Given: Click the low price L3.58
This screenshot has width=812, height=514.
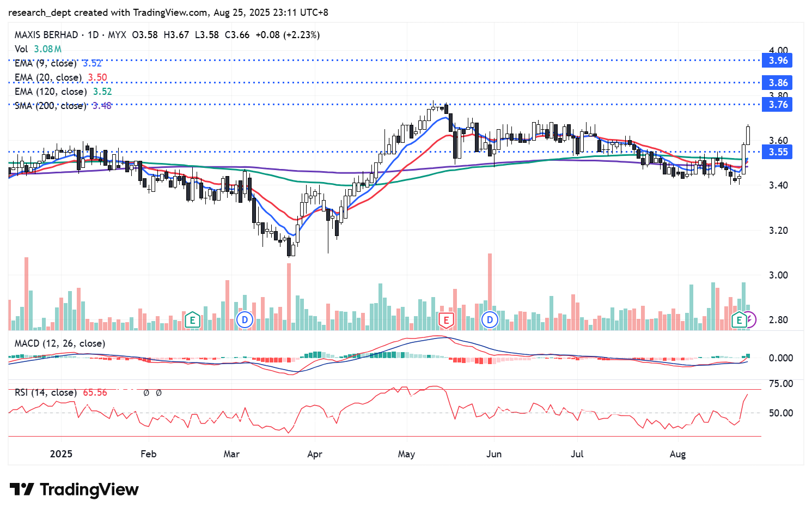Looking at the screenshot, I should coord(207,35).
